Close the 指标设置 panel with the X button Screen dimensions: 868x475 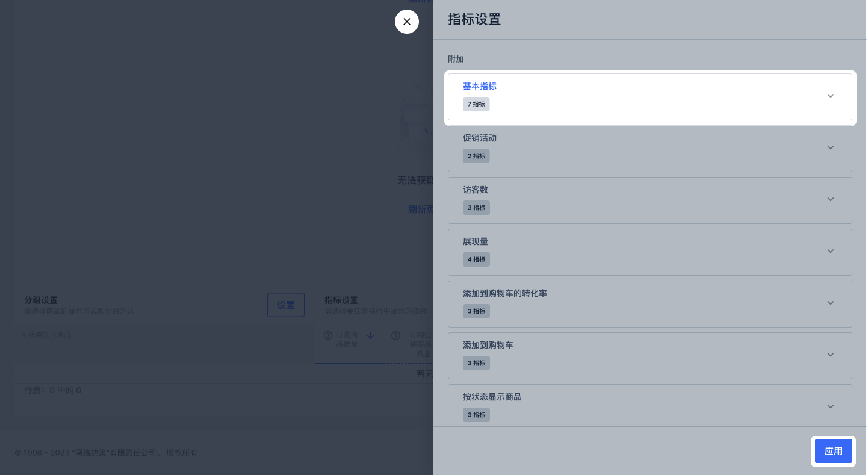[x=407, y=22]
